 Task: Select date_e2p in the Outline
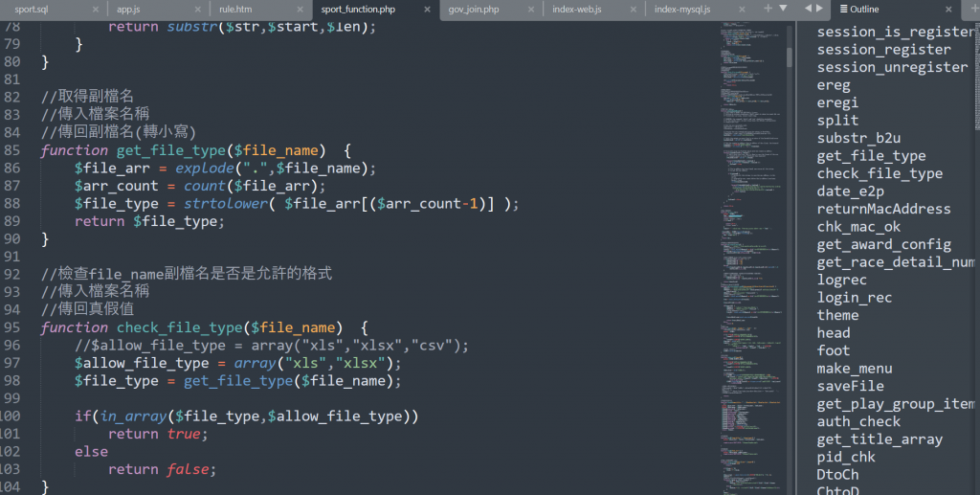coord(851,191)
